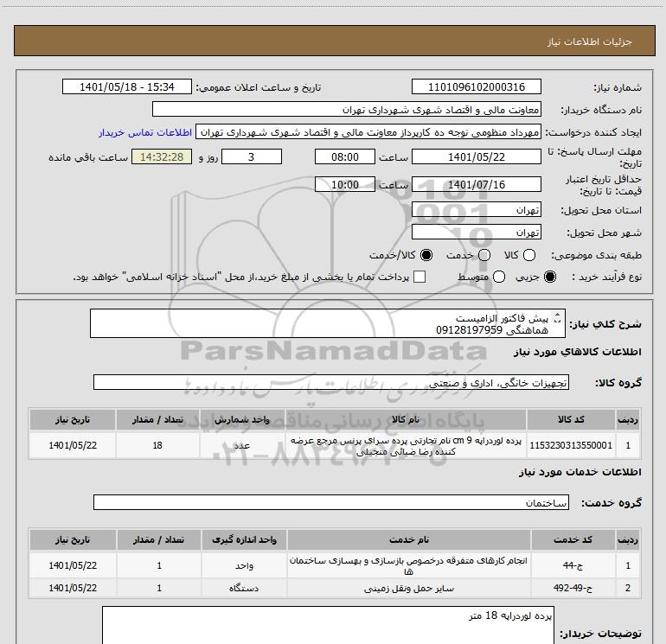Click the نام کالا column header

point(406,419)
